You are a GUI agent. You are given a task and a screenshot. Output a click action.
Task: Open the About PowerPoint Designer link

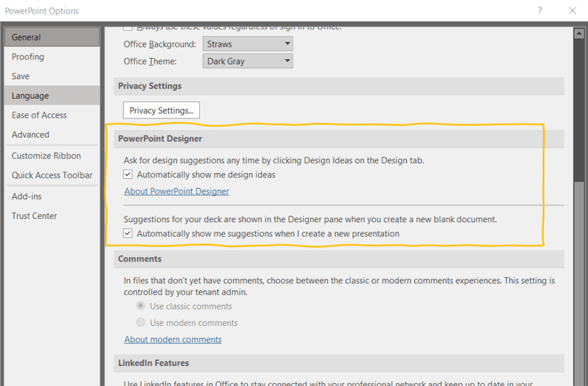(x=177, y=191)
